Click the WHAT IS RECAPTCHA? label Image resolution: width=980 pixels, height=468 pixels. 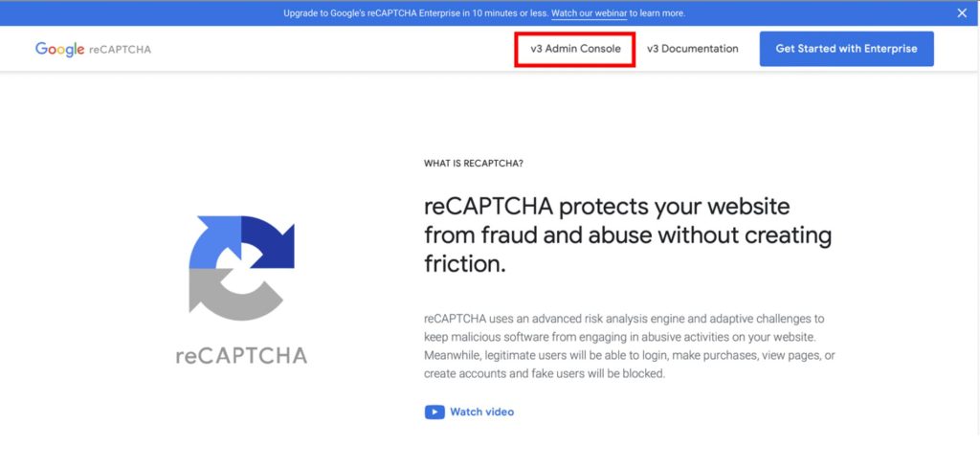pyautogui.click(x=473, y=164)
